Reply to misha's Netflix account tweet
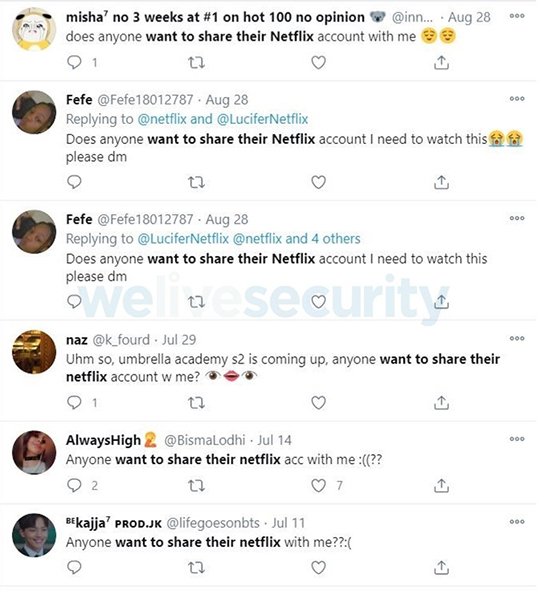This screenshot has width=540, height=591. (x=74, y=62)
